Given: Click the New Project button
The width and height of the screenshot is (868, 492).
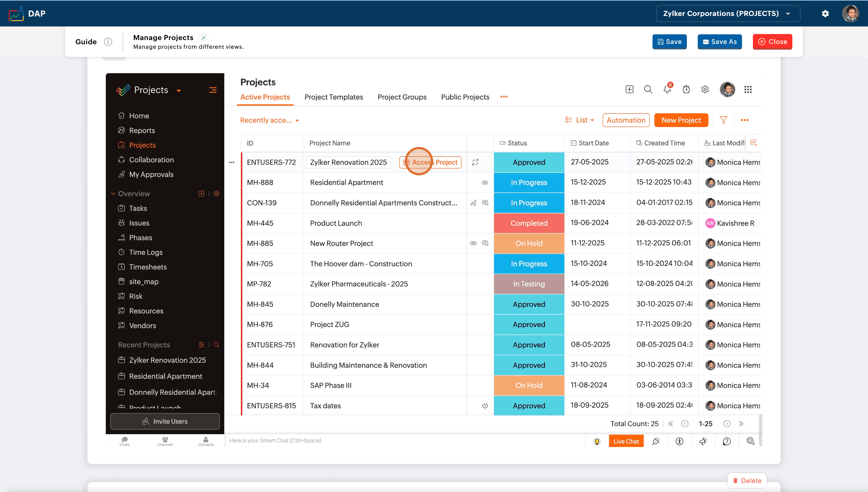Looking at the screenshot, I should [x=681, y=120].
